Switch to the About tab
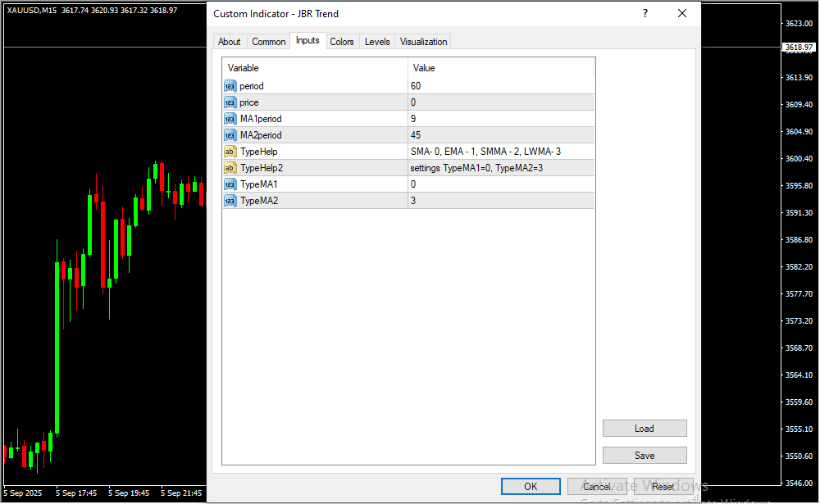Viewport: 820px width, 504px height. point(230,42)
